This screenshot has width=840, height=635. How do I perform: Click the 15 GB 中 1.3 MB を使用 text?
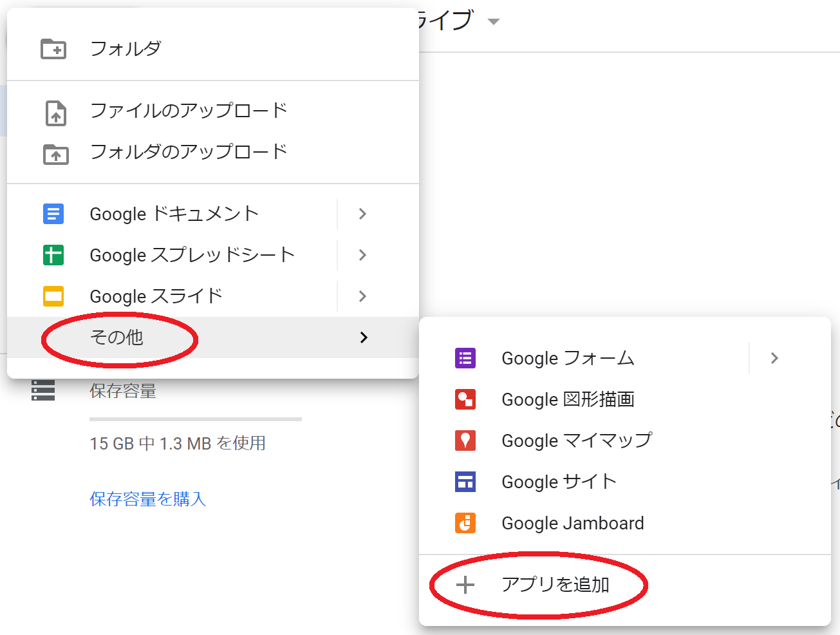[178, 444]
